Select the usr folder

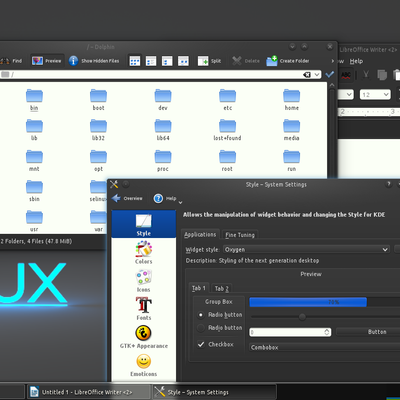click(34, 221)
